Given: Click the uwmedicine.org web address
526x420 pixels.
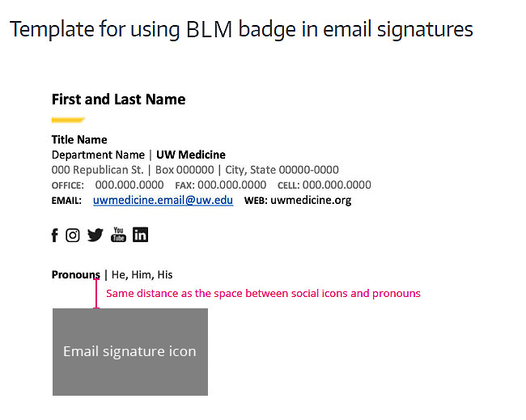Looking at the screenshot, I should point(311,200).
